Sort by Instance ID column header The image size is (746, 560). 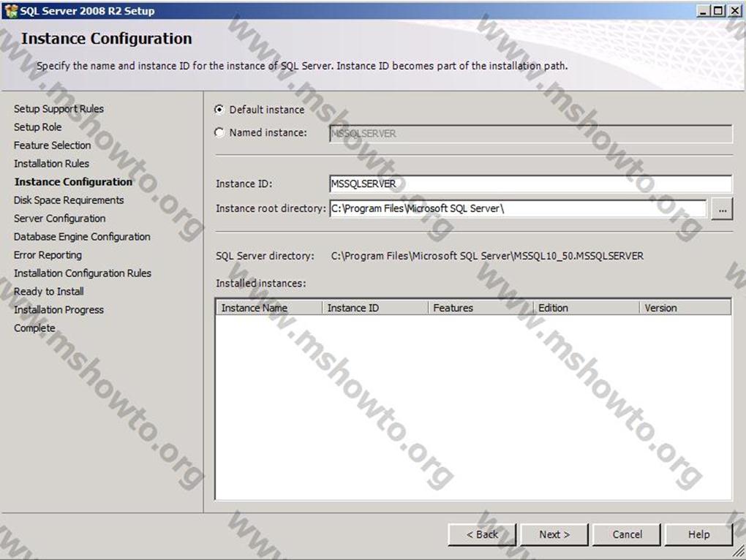coord(375,308)
